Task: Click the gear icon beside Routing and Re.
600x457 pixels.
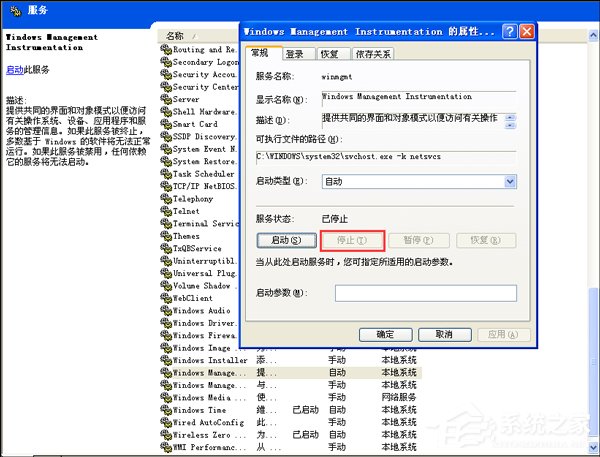Action: pyautogui.click(x=166, y=49)
